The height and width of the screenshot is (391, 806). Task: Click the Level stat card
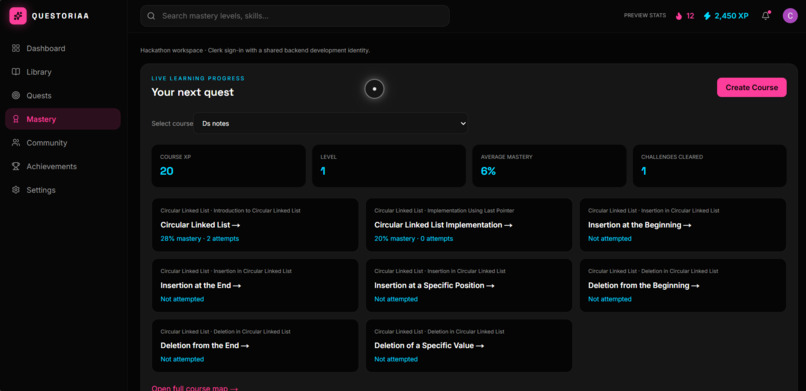389,166
